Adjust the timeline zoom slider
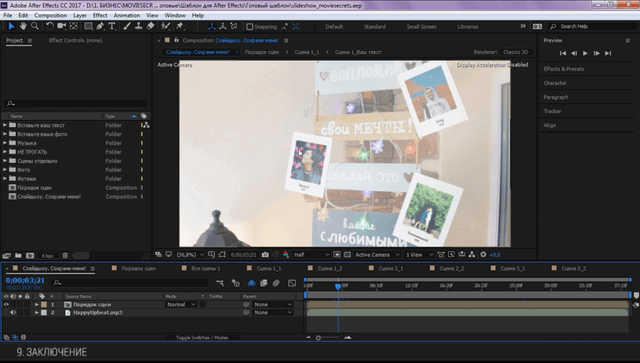The image size is (640, 363). [318, 337]
